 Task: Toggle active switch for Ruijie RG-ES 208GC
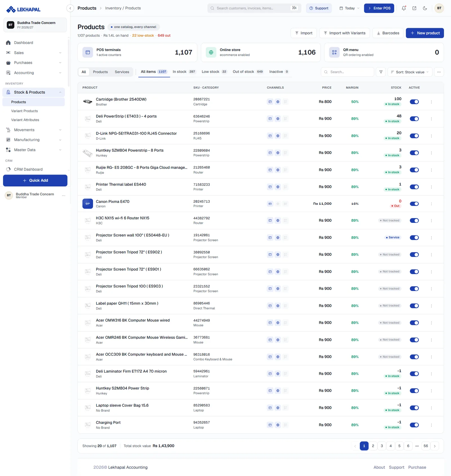(x=414, y=170)
